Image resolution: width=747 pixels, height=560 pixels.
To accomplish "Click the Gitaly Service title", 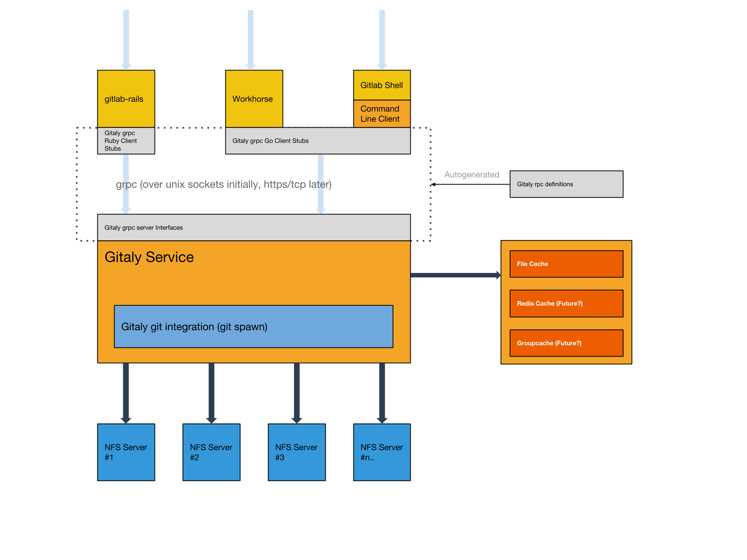I will pos(149,257).
